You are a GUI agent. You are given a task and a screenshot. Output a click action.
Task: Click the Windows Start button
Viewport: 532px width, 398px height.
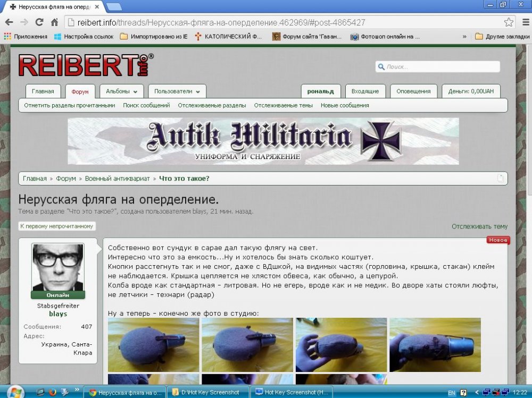15,392
